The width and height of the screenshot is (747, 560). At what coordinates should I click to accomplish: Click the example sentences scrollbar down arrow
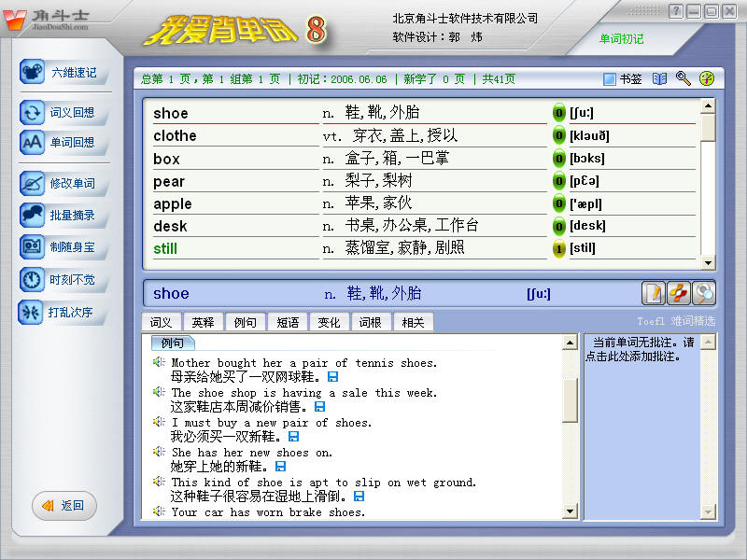570,511
